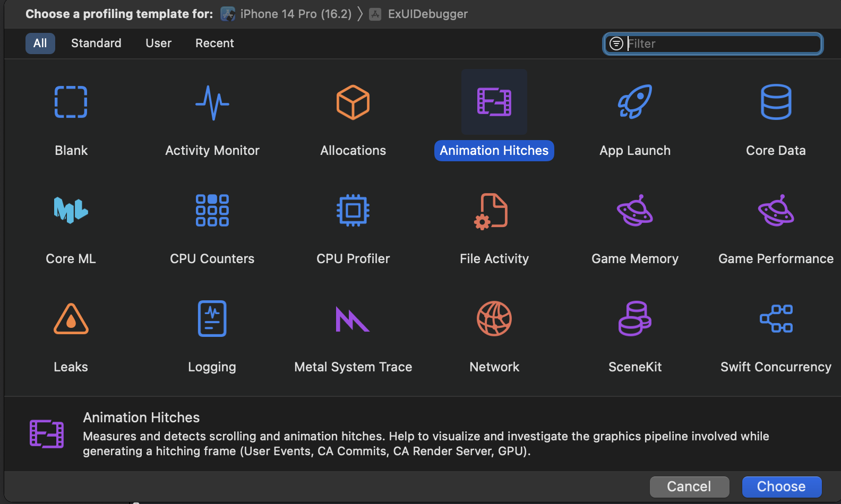Choose the Allocations cube icon
Image resolution: width=841 pixels, height=504 pixels.
(x=353, y=102)
